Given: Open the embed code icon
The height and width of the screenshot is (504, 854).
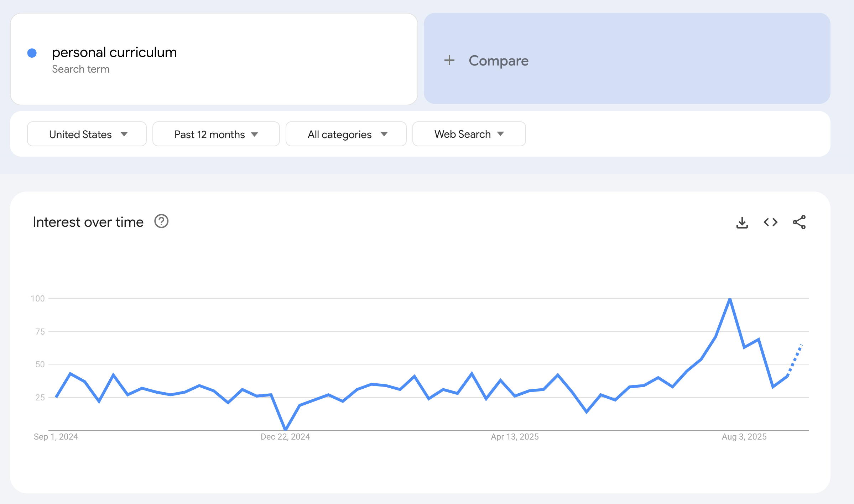Looking at the screenshot, I should click(770, 222).
